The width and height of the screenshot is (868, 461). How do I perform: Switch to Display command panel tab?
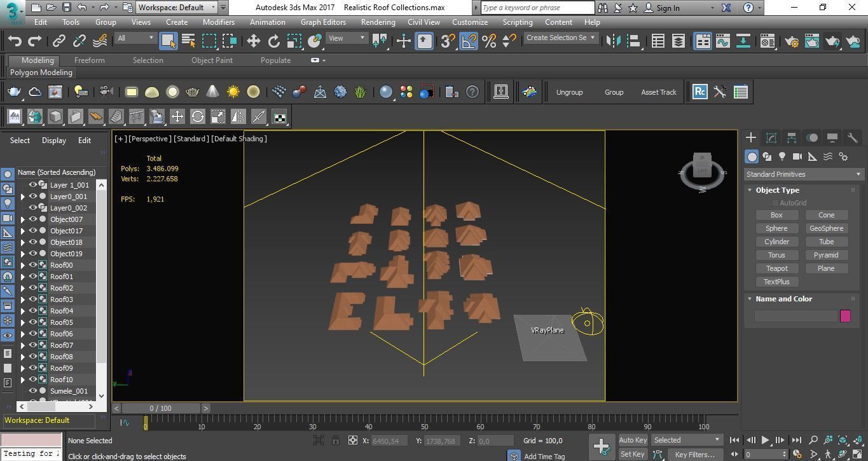click(x=832, y=137)
